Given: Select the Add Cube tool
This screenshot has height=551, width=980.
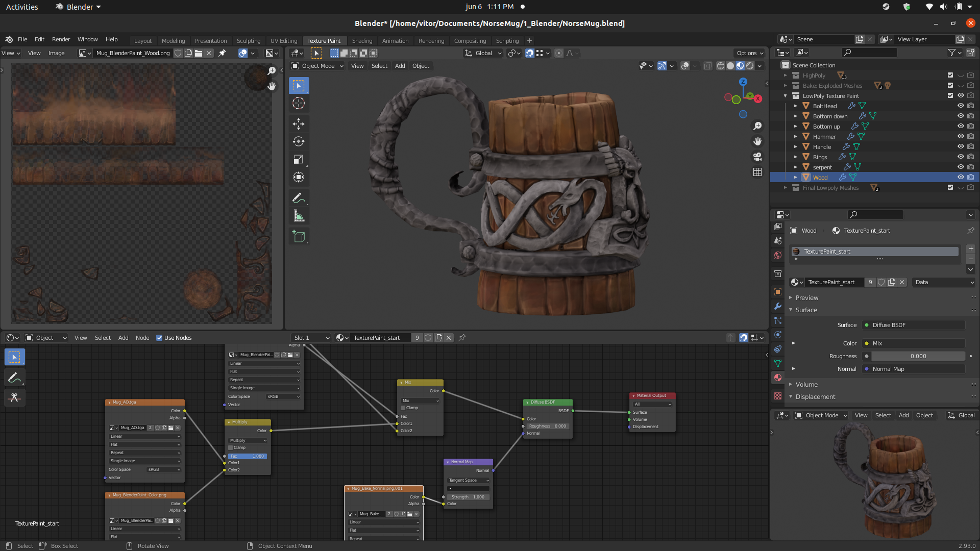Looking at the screenshot, I should (x=299, y=236).
